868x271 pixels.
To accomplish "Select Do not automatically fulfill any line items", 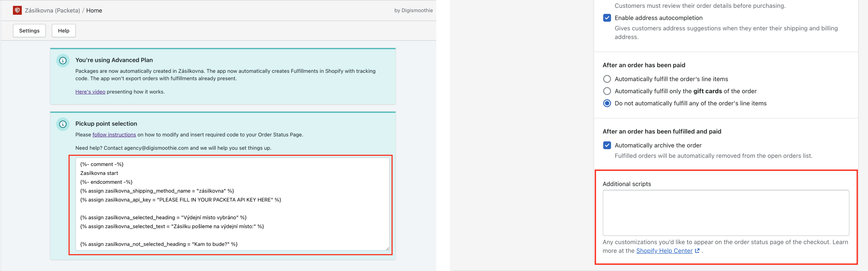I will point(607,103).
